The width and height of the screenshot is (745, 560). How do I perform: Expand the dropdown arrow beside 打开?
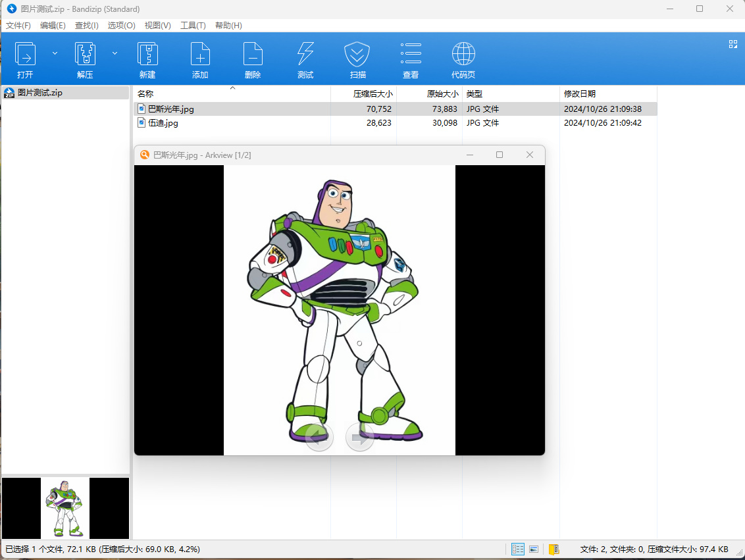[x=55, y=53]
